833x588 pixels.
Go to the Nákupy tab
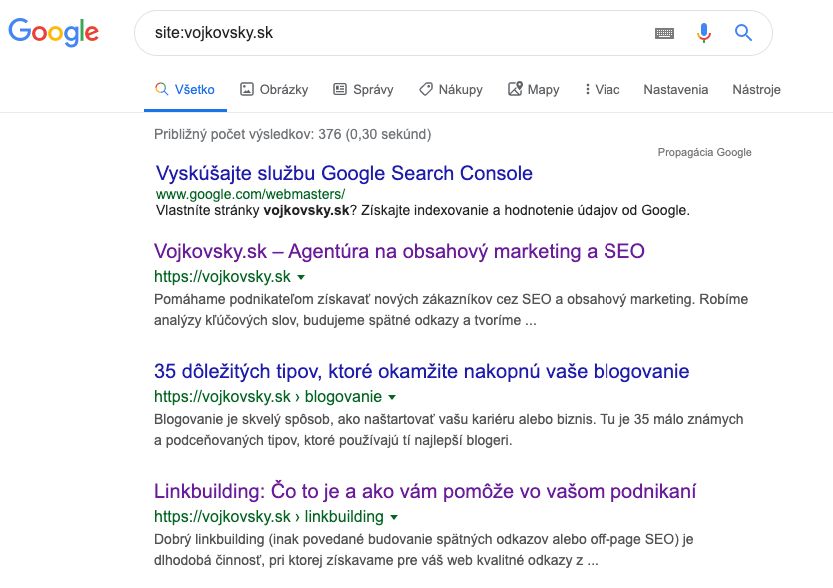point(450,89)
